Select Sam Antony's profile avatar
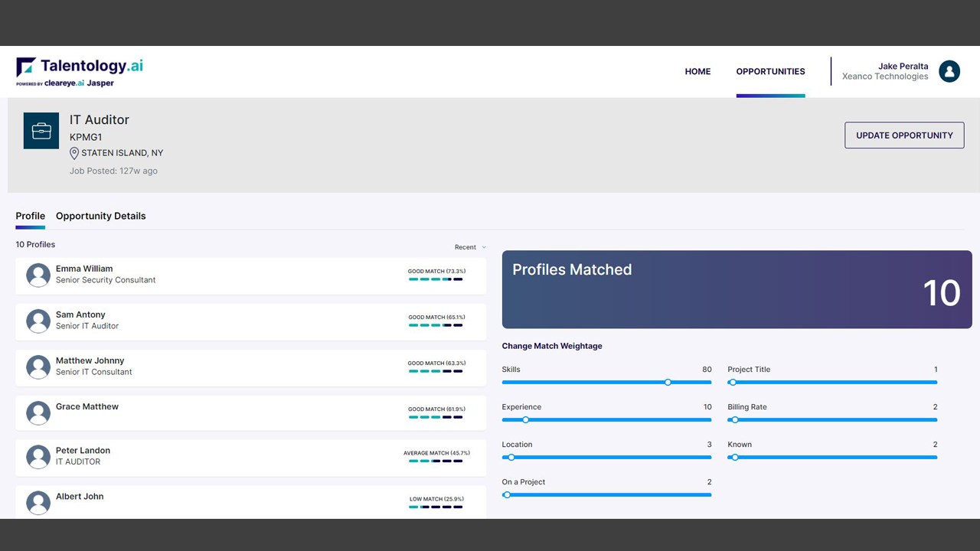 [38, 321]
